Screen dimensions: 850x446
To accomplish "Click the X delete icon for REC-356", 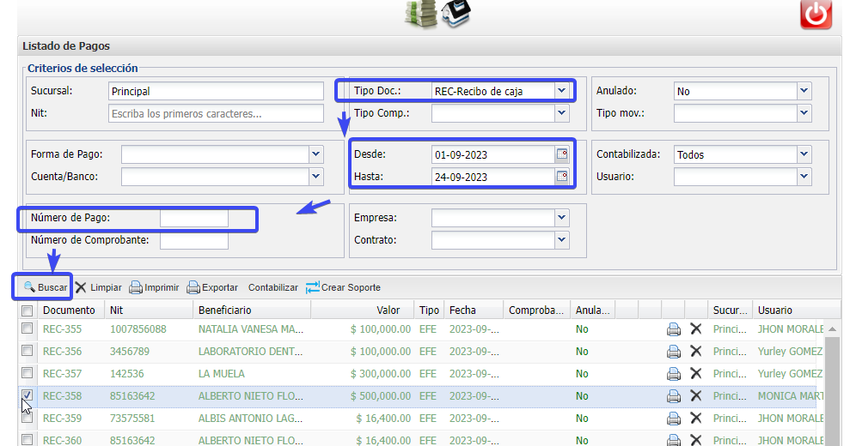I will pyautogui.click(x=696, y=351).
